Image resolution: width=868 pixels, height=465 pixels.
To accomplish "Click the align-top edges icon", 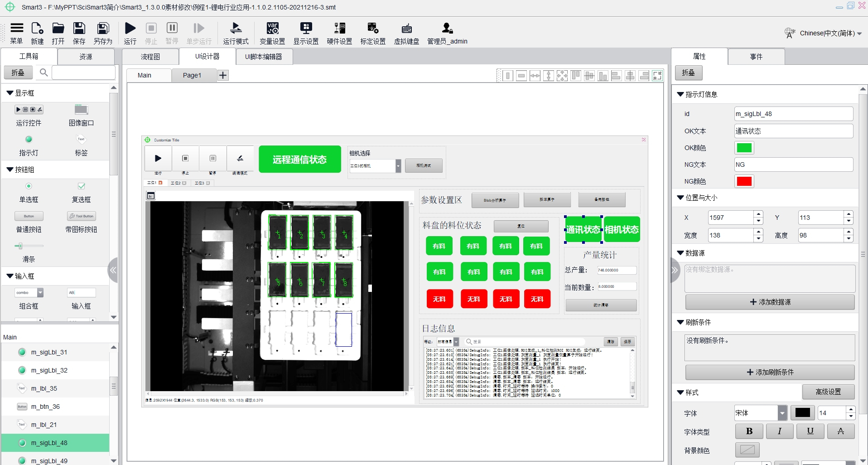I will tap(576, 76).
